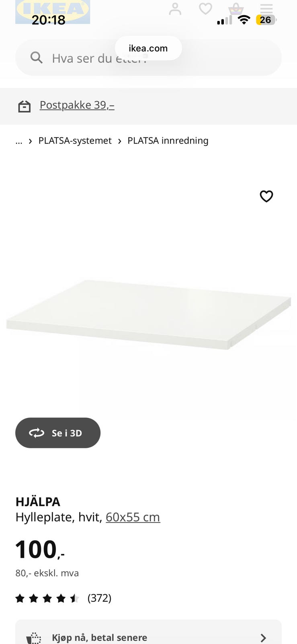Toggle favorite heart on the product image
Screen dimensions: 297x644
pos(266,196)
